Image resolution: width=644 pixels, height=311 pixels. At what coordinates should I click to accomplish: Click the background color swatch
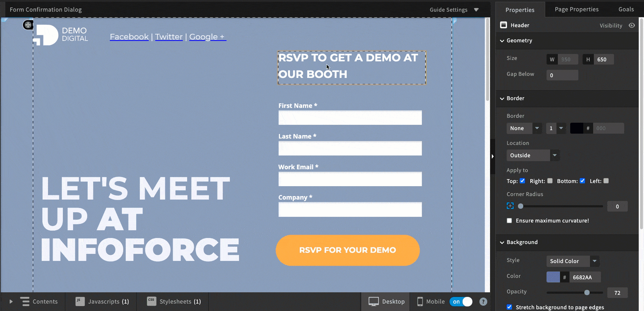[x=553, y=277]
